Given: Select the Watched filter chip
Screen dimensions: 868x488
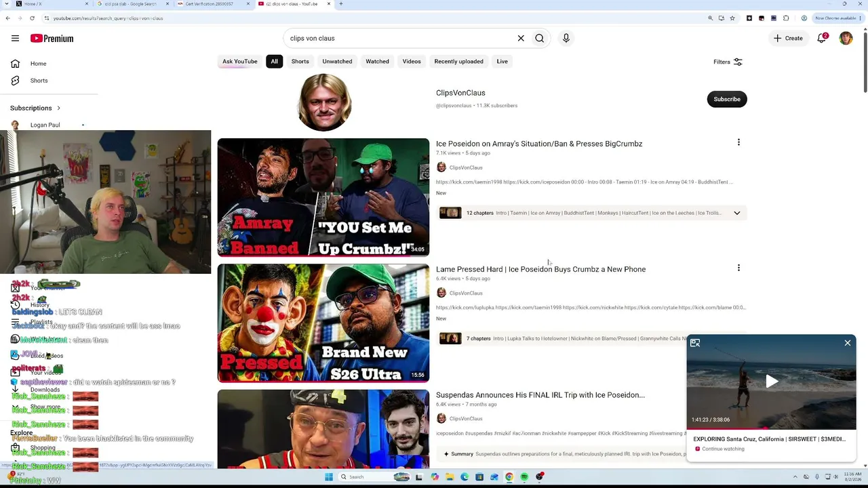Looking at the screenshot, I should 377,62.
